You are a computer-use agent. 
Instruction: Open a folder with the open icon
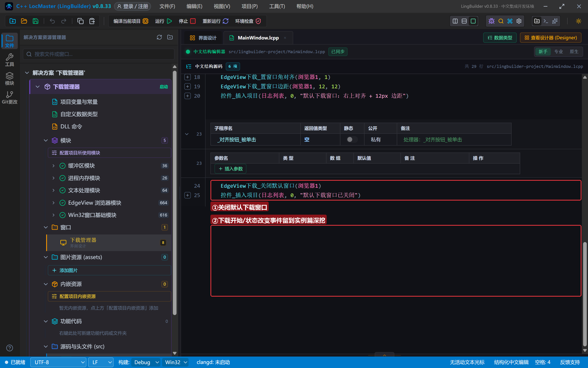pyautogui.click(x=24, y=21)
